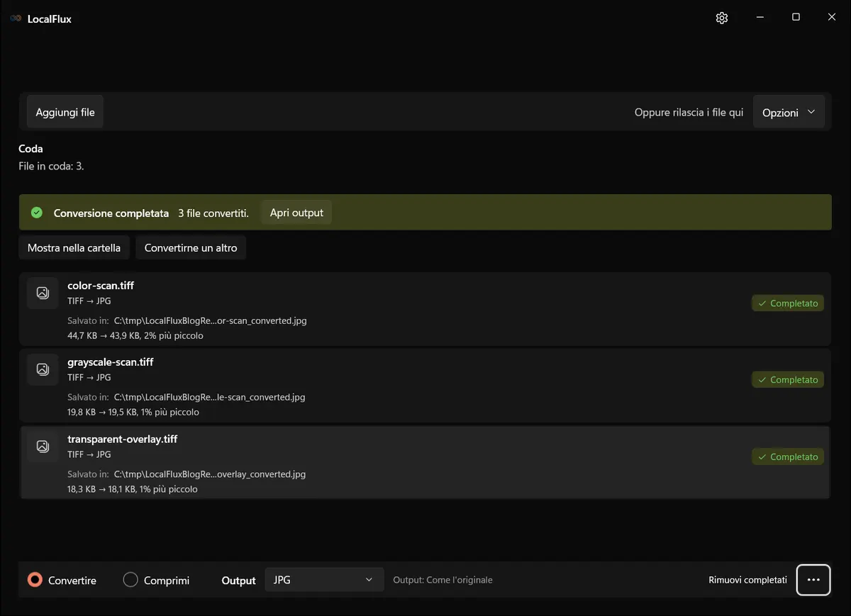The height and width of the screenshot is (616, 851).
Task: Select the grayscale-scan.tiff file name
Action: (111, 362)
